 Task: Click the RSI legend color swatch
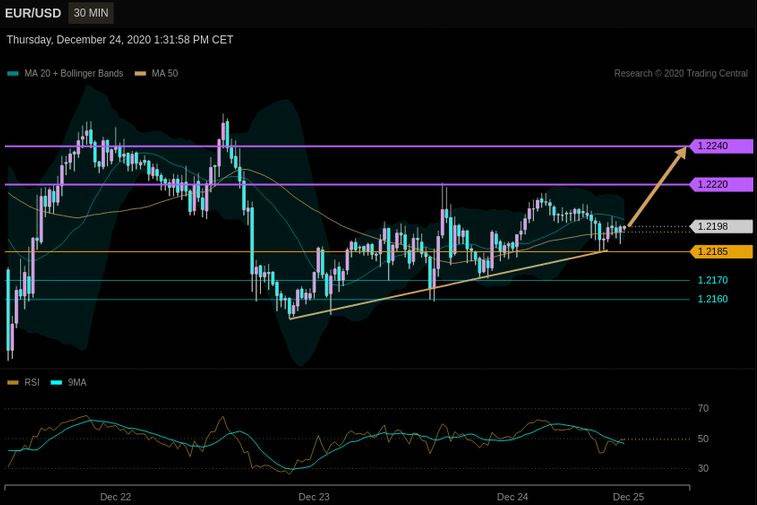[x=13, y=383]
